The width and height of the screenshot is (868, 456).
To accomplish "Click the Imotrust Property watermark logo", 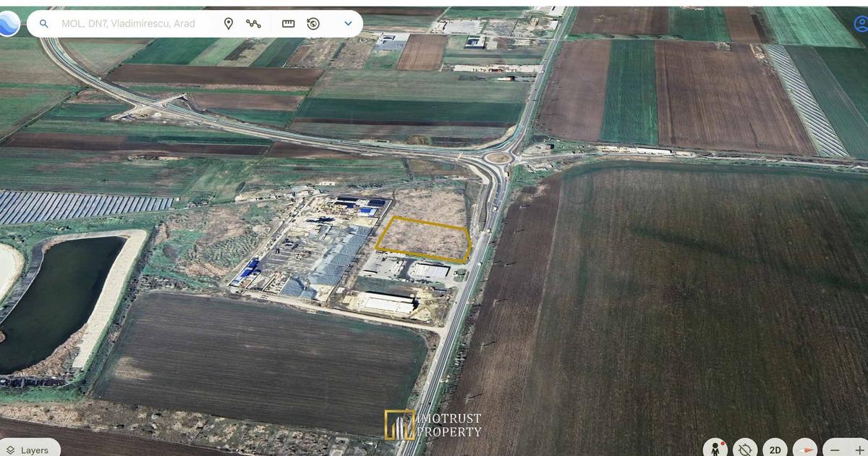I will [x=433, y=425].
